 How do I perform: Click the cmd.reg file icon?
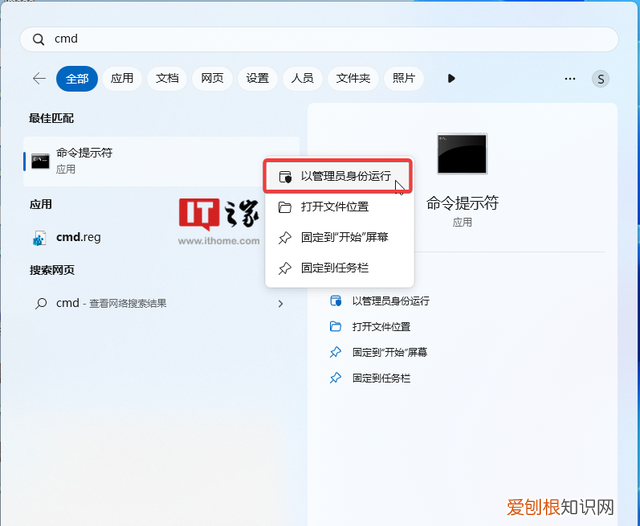pos(40,238)
